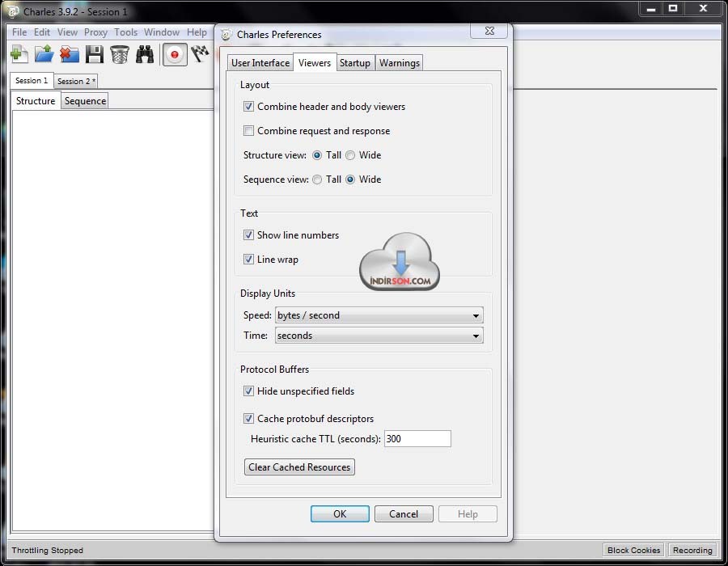This screenshot has height=566, width=728.
Task: Open the Edit menu
Action: click(x=42, y=32)
